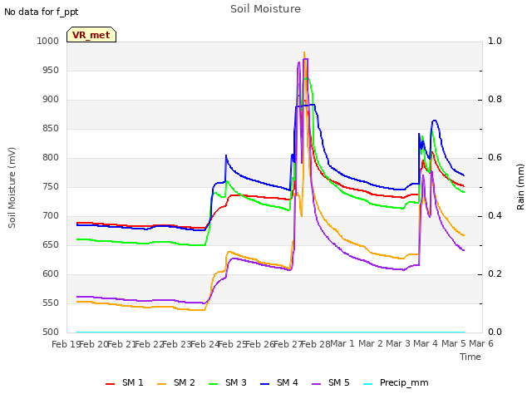
Task: Click the 0.8 value on rain axis
Action: (495, 100)
